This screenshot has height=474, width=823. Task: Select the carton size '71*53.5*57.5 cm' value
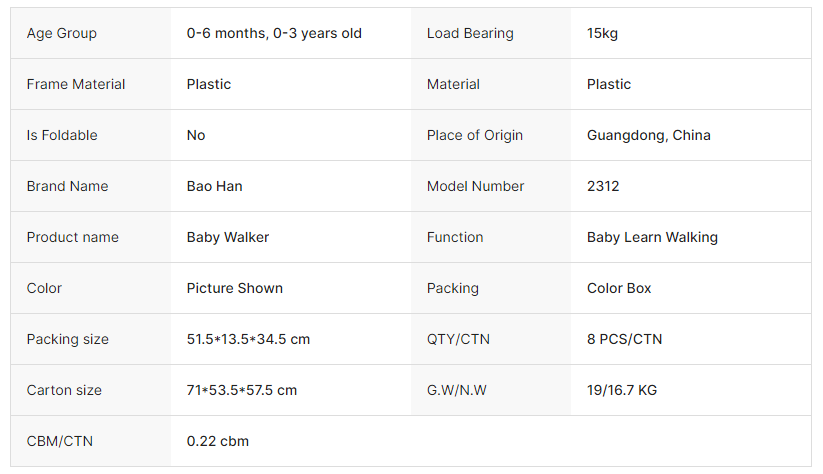[242, 390]
